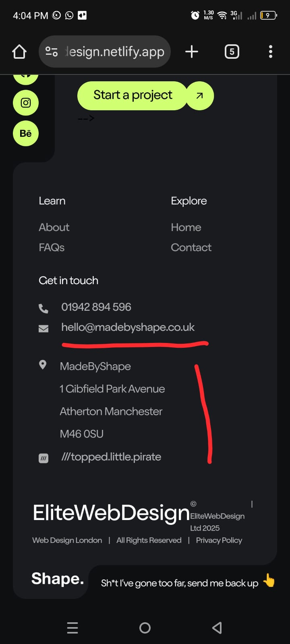Screen dimensions: 290x644
Task: Tap the site settings icon in address bar
Action: point(52,52)
